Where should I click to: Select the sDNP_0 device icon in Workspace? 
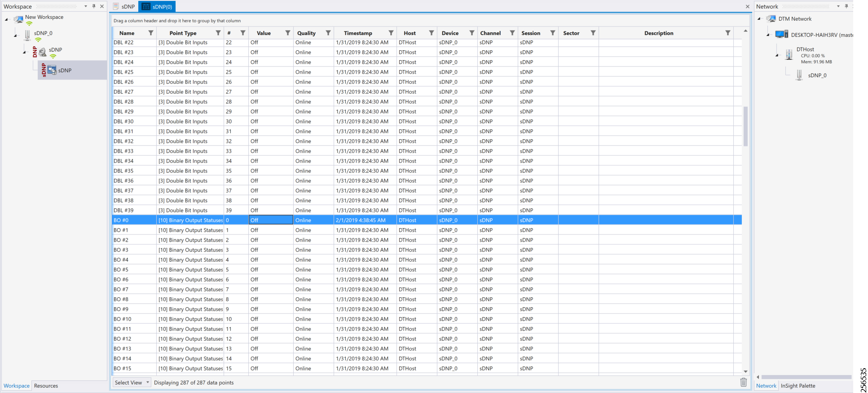click(27, 35)
